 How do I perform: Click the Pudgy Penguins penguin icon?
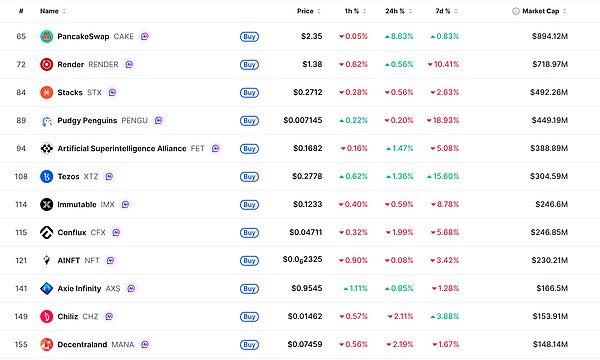[46, 121]
